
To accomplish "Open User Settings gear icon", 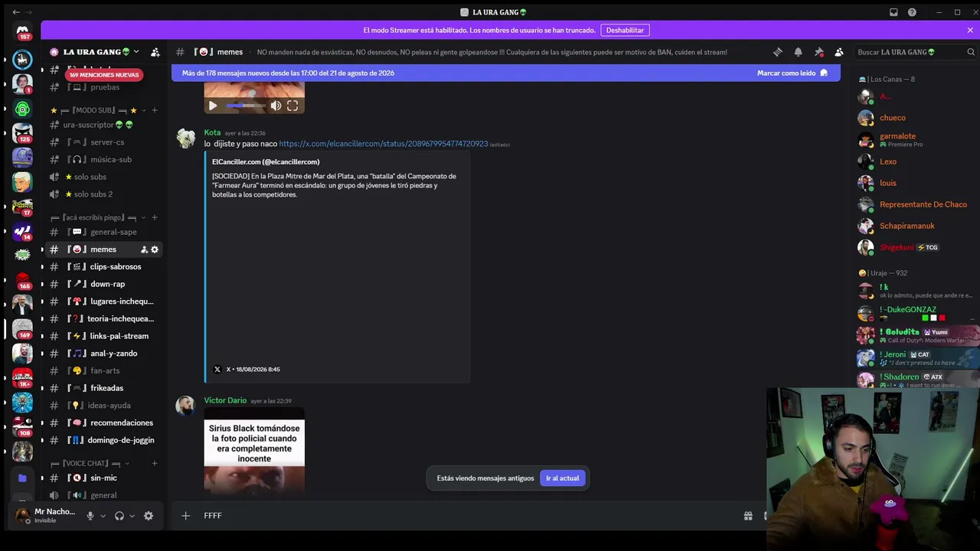I will pyautogui.click(x=149, y=516).
